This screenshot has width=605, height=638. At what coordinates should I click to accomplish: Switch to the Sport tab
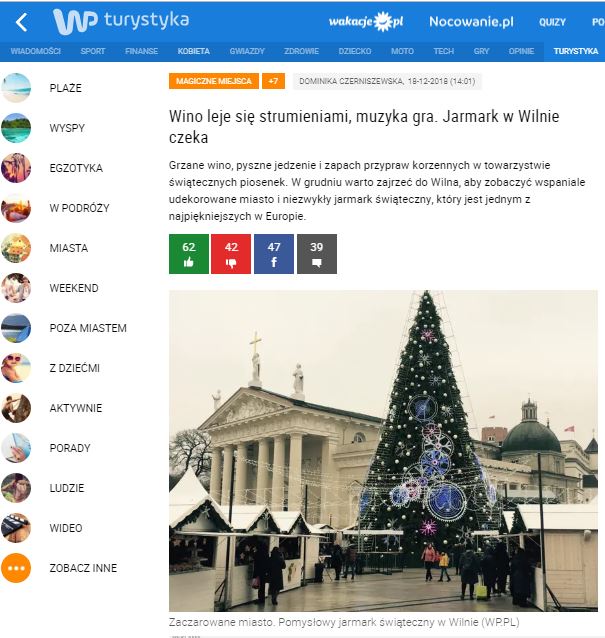pyautogui.click(x=93, y=51)
